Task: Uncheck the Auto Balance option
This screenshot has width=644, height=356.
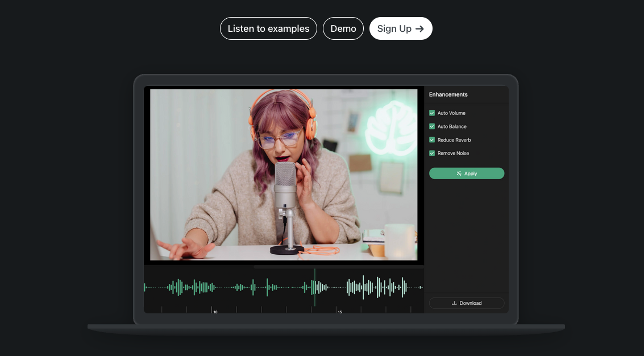Action: pos(432,126)
